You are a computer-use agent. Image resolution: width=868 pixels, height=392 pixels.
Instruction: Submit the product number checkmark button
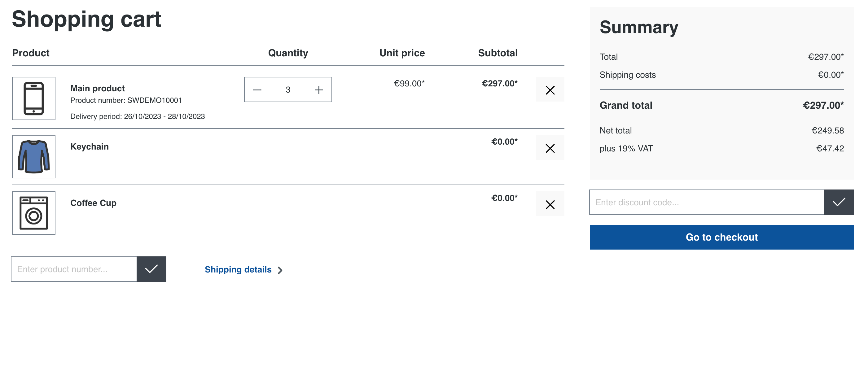point(151,269)
